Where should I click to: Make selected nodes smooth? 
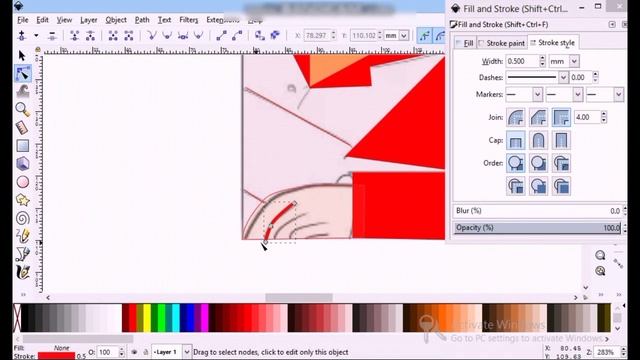pos(167,36)
